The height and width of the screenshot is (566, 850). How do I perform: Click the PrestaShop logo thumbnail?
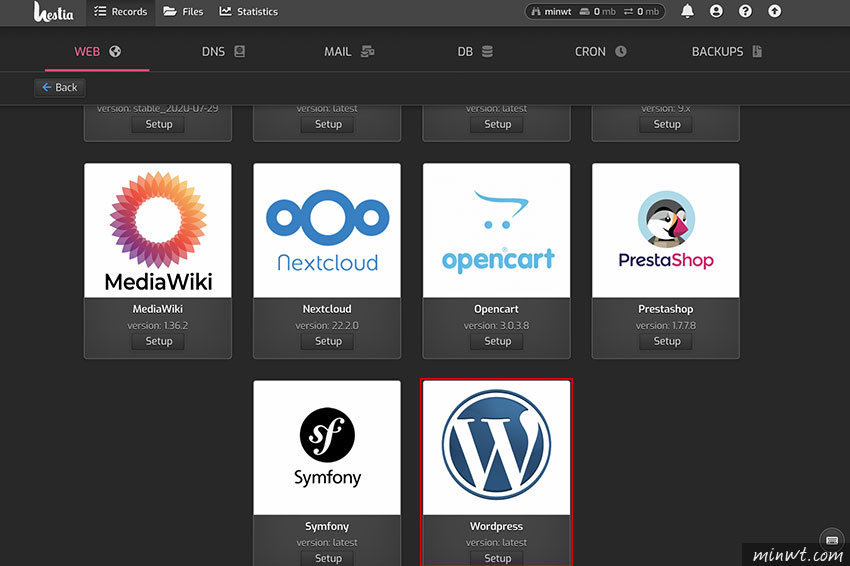tap(666, 230)
